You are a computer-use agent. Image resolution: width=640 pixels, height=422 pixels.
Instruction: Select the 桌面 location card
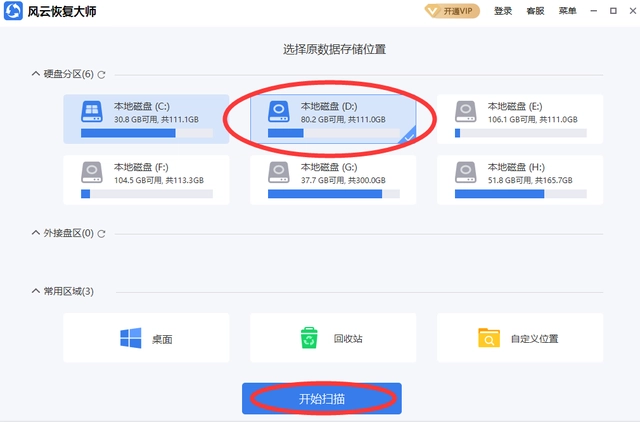pos(146,338)
